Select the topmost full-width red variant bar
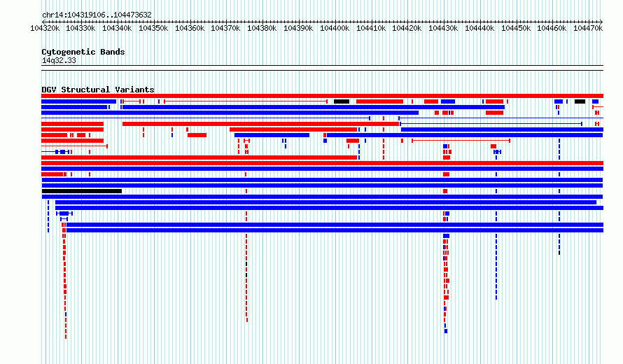This screenshot has height=364, width=623. tap(322, 96)
